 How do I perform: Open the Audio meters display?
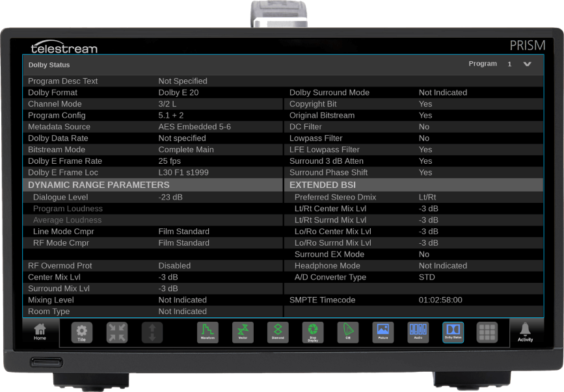coord(418,332)
